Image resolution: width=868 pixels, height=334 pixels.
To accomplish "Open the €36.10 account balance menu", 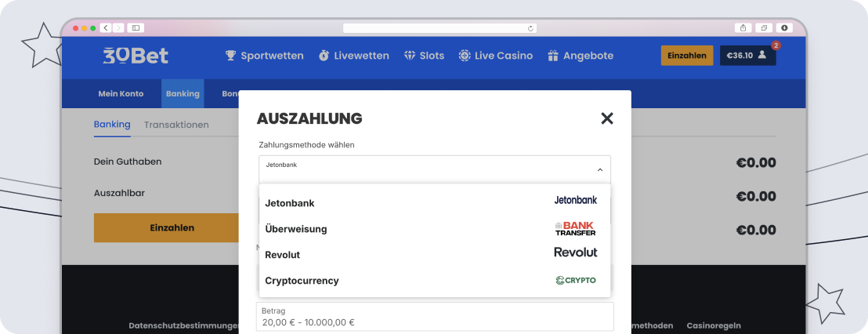I will click(x=748, y=56).
